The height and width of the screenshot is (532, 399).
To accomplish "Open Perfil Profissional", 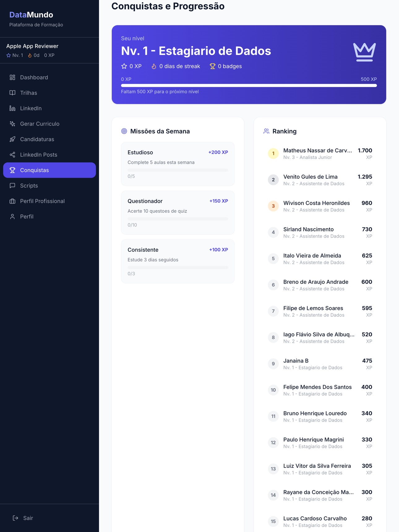I will (49, 201).
